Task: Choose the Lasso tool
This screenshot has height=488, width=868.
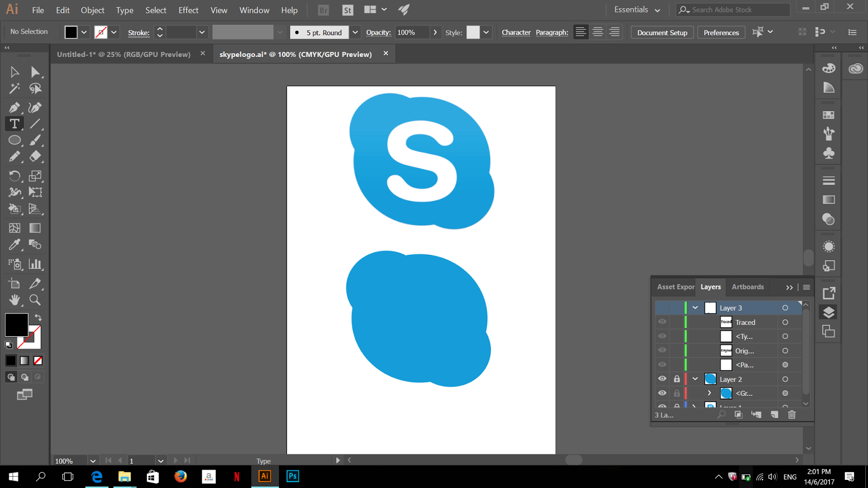Action: [35, 88]
